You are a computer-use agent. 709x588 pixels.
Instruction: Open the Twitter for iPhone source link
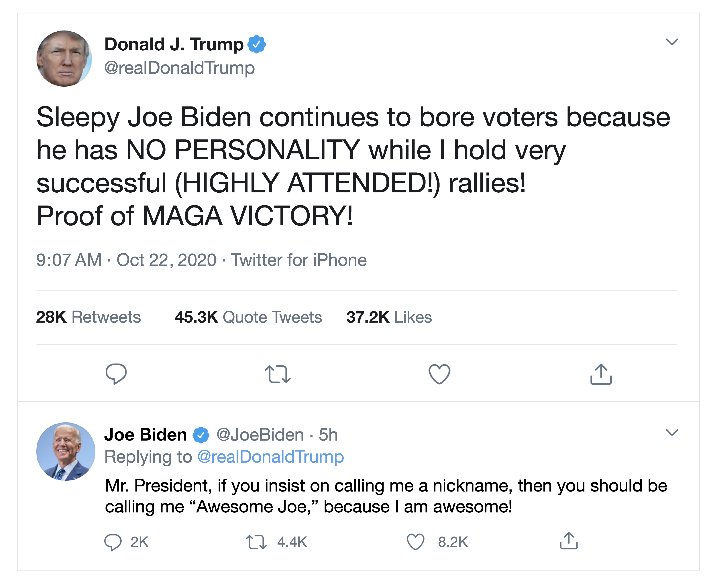pyautogui.click(x=299, y=260)
